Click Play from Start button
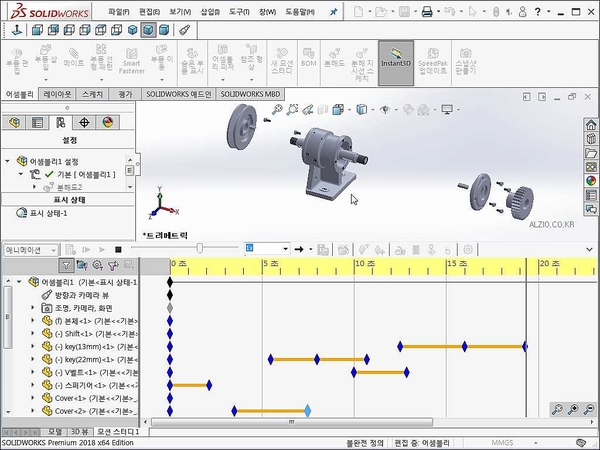 [86, 250]
